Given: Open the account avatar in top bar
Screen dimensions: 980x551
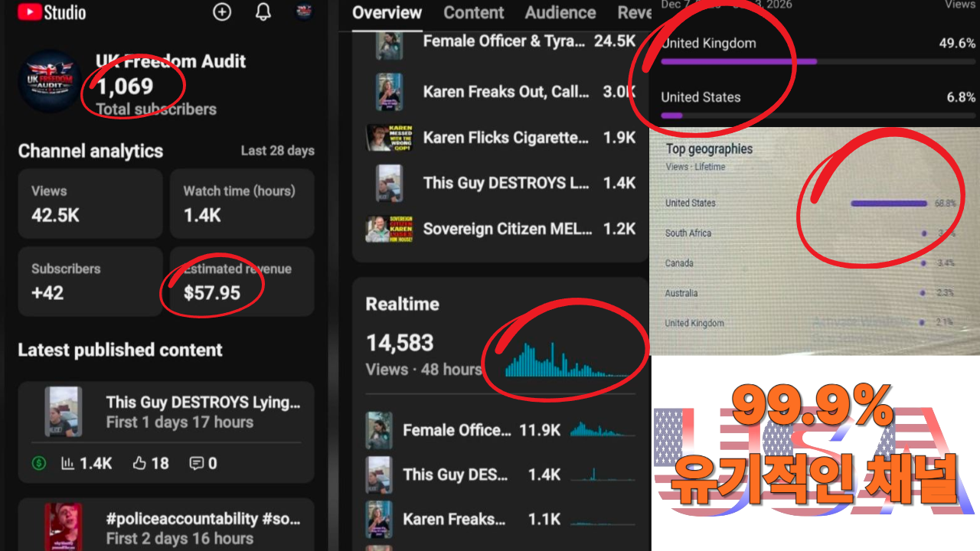Looking at the screenshot, I should pos(304,12).
